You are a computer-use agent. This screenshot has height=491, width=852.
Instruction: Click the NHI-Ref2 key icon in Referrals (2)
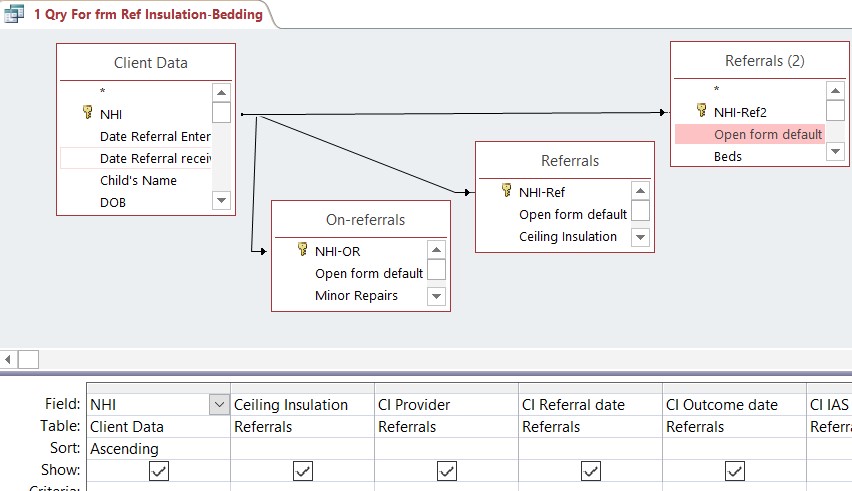701,111
